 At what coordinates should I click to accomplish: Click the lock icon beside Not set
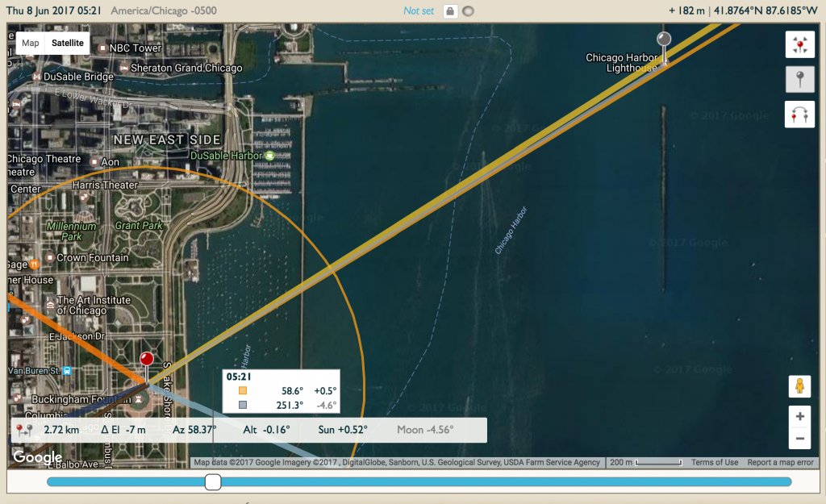450,11
